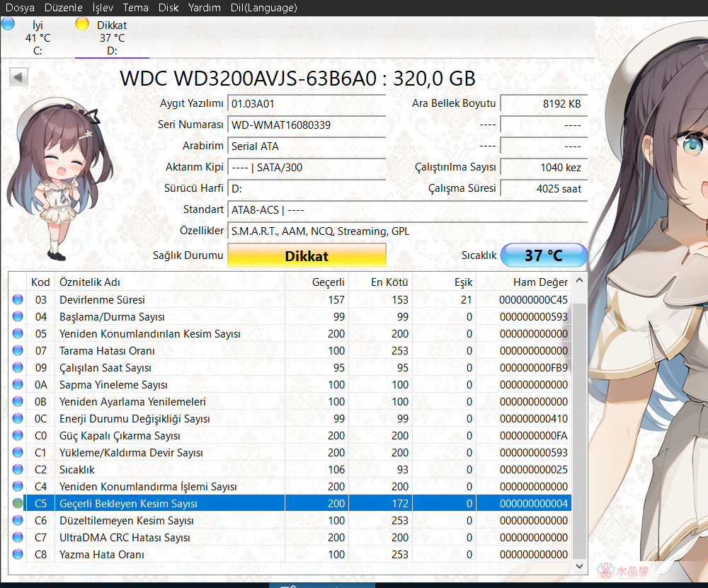This screenshot has width=708, height=588.
Task: Click status orb of attribute 0B row
Action: click(18, 401)
